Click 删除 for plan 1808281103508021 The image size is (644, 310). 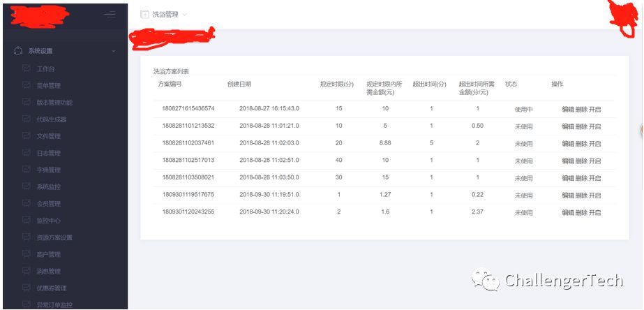pyautogui.click(x=581, y=178)
